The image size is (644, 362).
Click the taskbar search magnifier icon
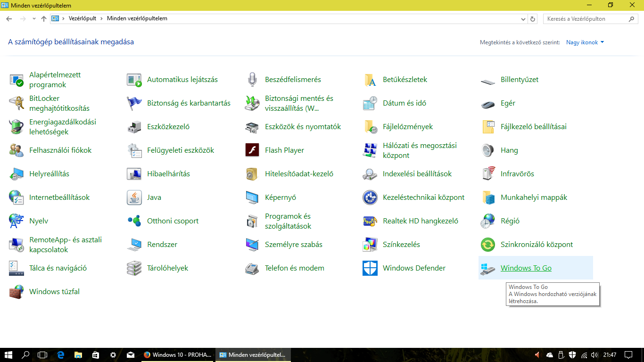tap(26, 355)
